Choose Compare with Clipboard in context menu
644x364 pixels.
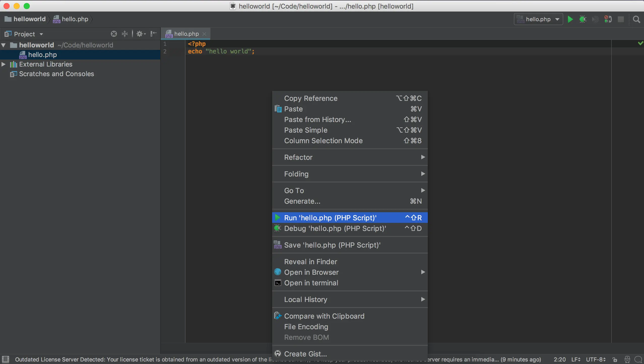[x=324, y=316]
